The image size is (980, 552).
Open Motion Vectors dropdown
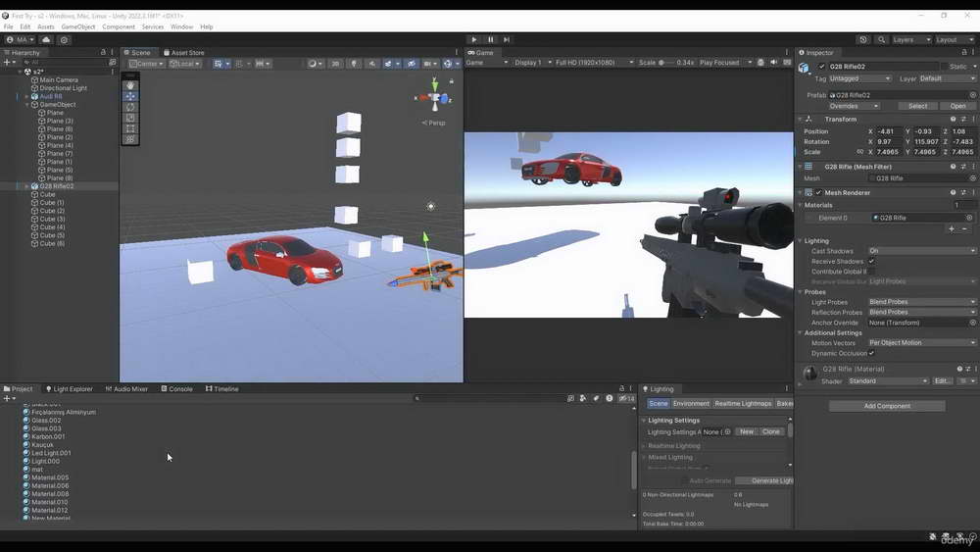tap(922, 342)
